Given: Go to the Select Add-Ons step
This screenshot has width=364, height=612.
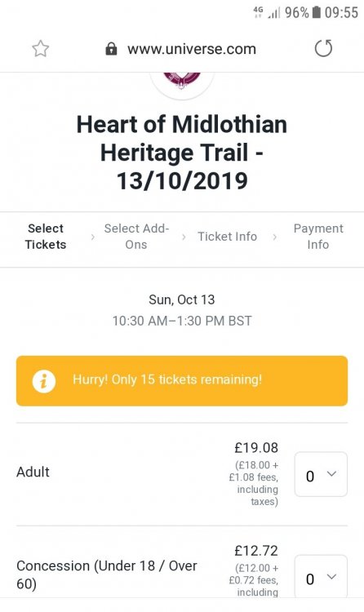Looking at the screenshot, I should tap(136, 237).
